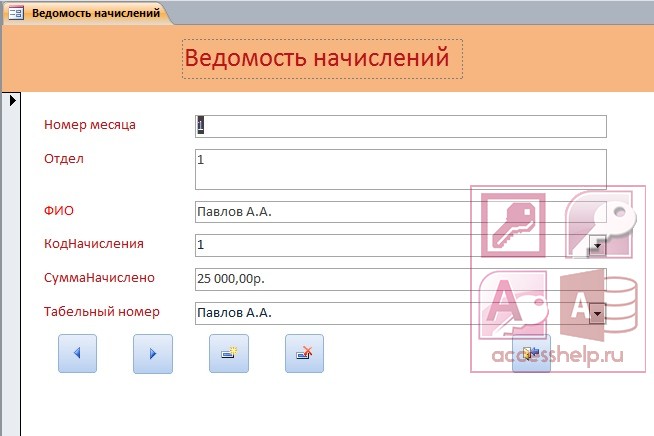This screenshot has height=436, width=654.
Task: Click into the Номер месяца field
Action: pyautogui.click(x=401, y=126)
